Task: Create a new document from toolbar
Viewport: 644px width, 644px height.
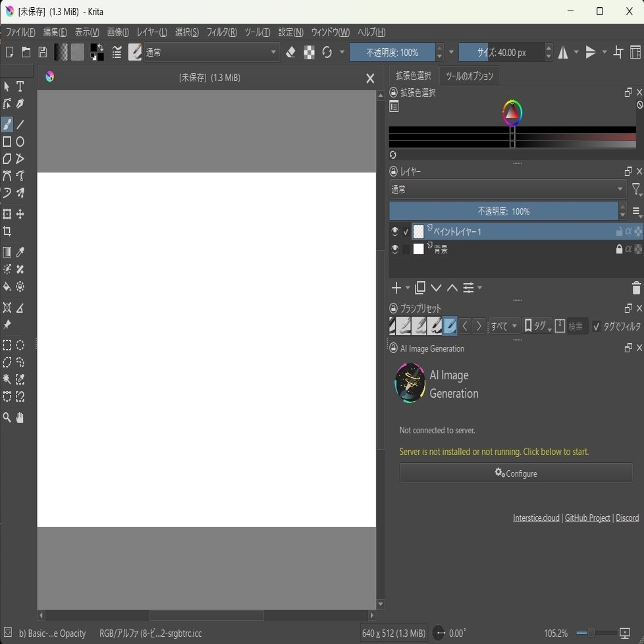Action: [x=9, y=52]
